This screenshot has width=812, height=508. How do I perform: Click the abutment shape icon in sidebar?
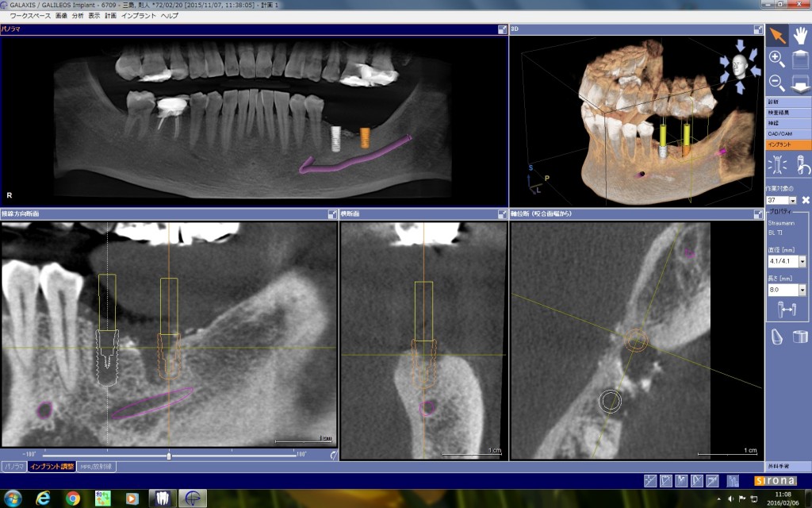(x=777, y=337)
